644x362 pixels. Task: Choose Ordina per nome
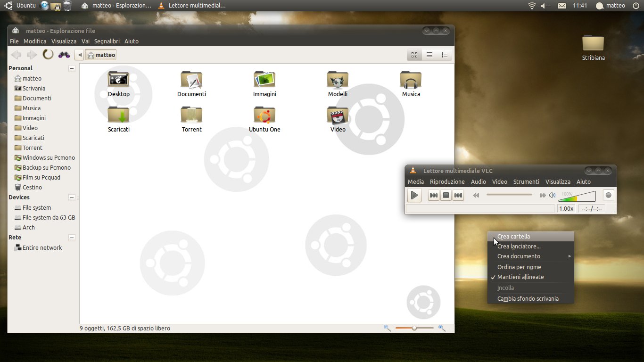point(531,267)
